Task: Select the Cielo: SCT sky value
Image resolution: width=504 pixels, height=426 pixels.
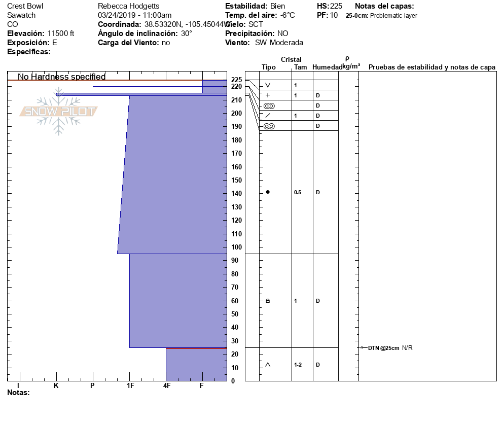Action: [x=256, y=24]
